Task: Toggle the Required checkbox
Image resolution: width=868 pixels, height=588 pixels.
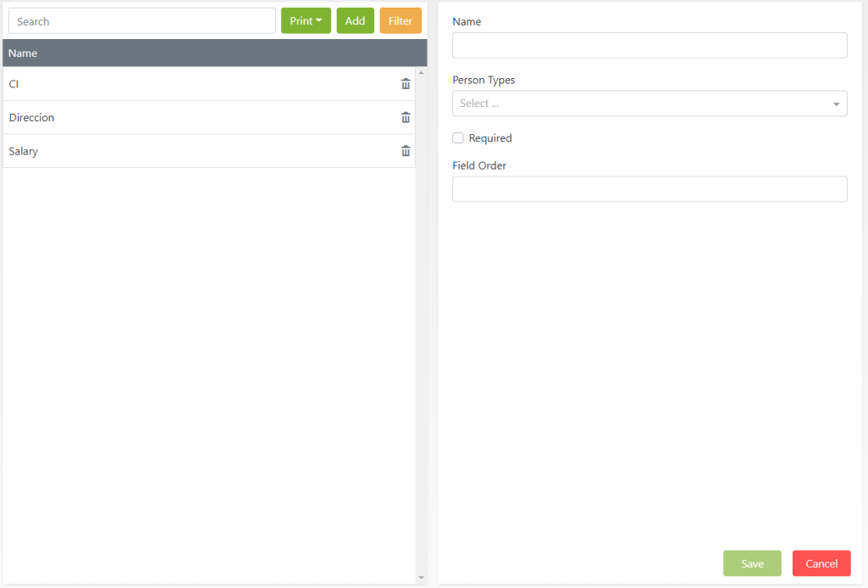Action: [x=458, y=138]
